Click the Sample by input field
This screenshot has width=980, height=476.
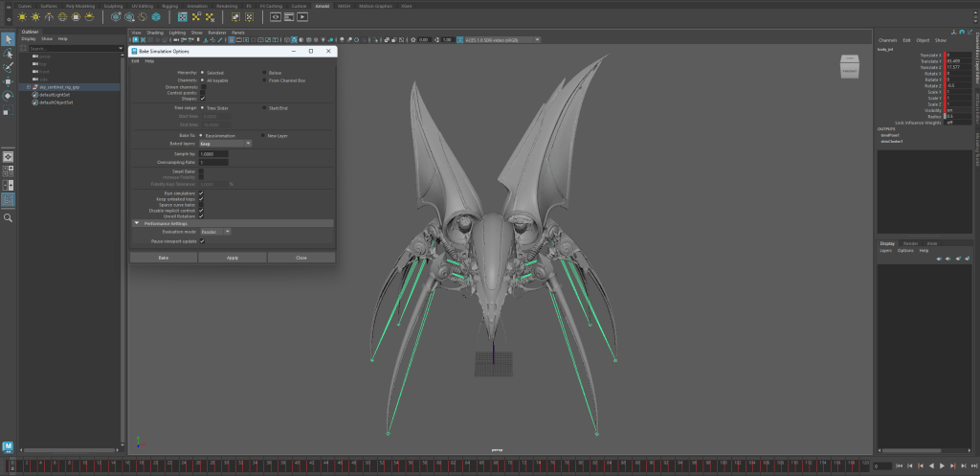(213, 154)
